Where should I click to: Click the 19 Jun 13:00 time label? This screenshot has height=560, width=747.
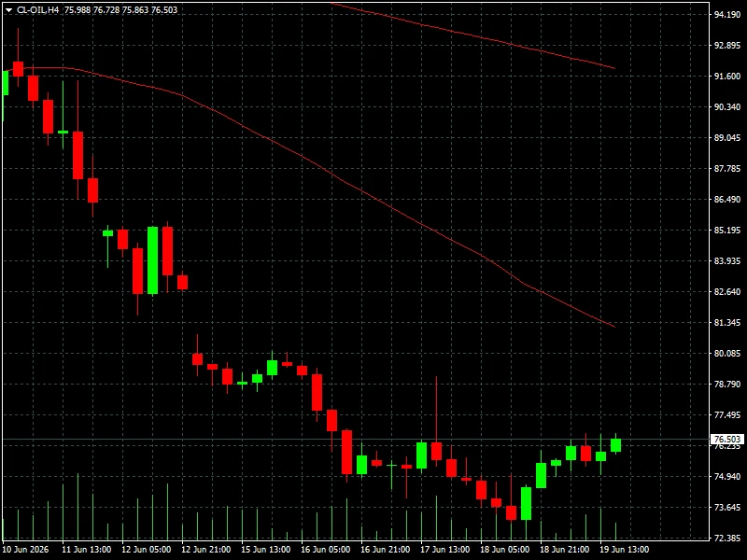624,550
